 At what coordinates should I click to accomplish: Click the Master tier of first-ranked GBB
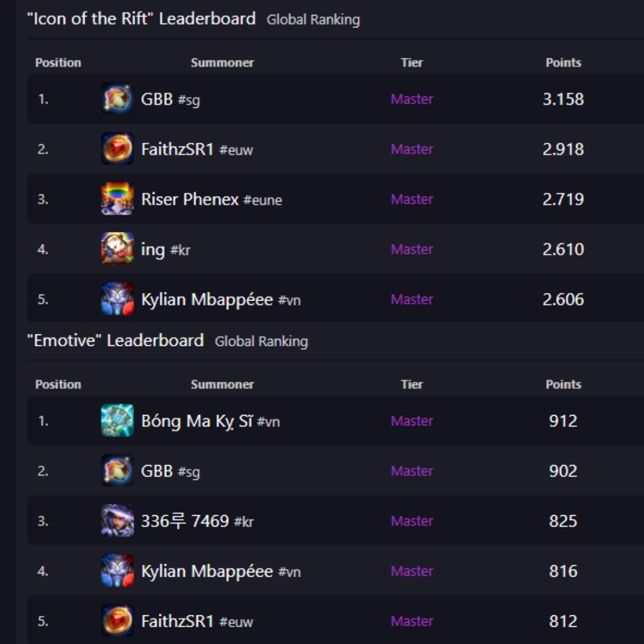412,99
